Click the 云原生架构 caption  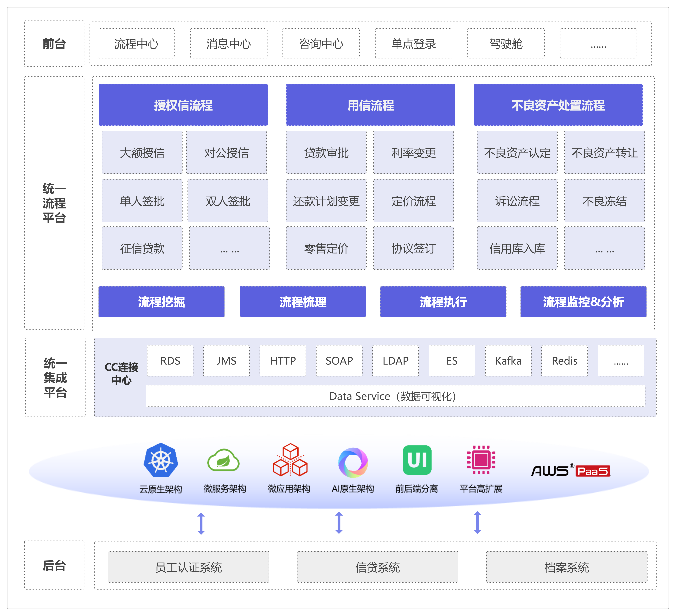pos(161,489)
